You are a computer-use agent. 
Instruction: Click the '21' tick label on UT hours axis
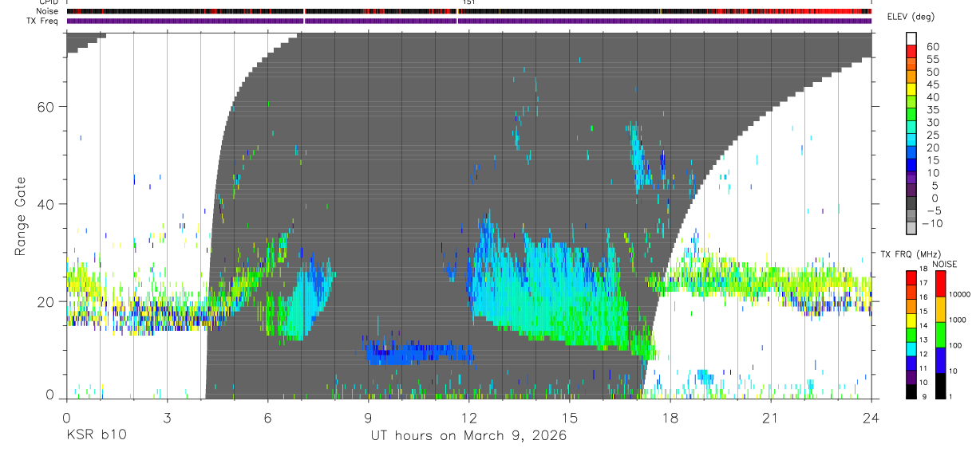coord(770,418)
